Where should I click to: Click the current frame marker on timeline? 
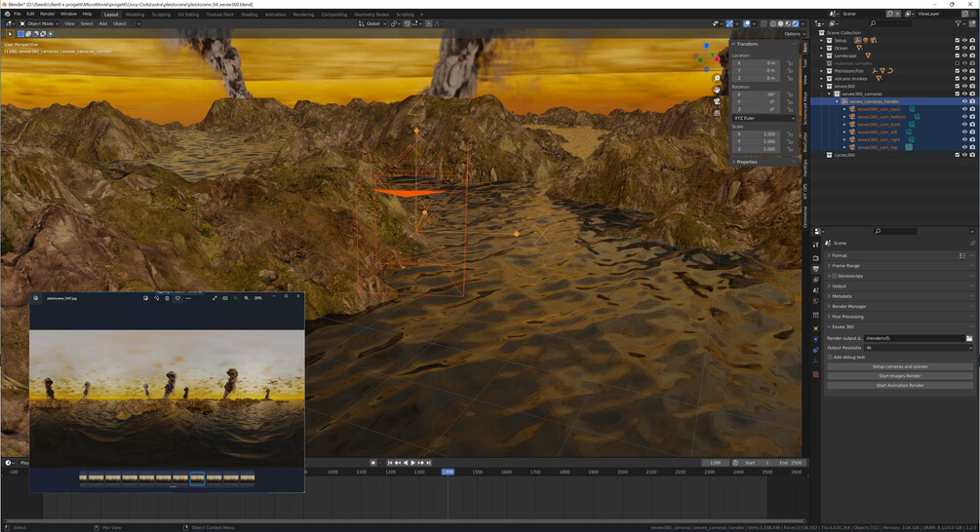[448, 472]
